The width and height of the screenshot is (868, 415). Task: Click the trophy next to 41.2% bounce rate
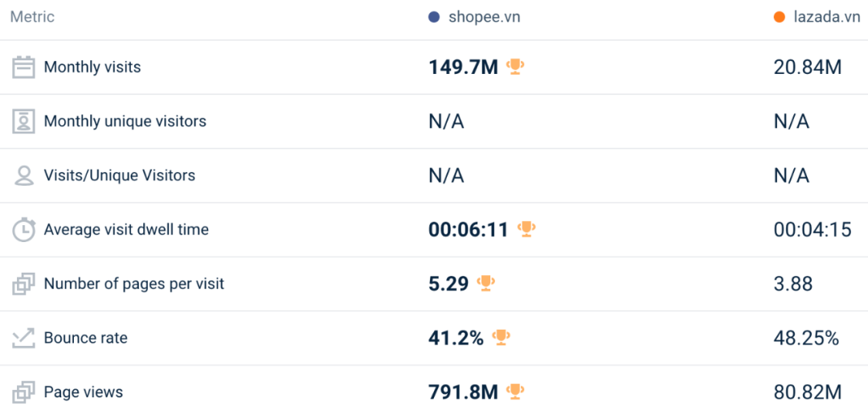501,337
